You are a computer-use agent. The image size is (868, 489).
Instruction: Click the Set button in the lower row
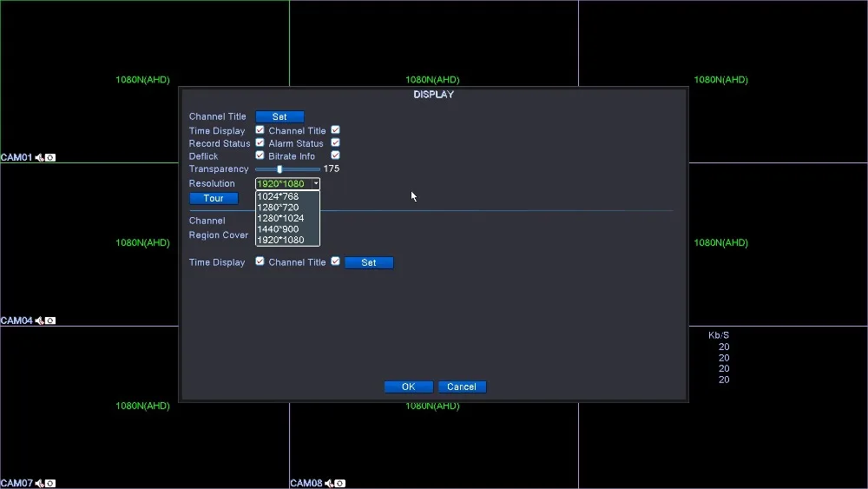(369, 262)
